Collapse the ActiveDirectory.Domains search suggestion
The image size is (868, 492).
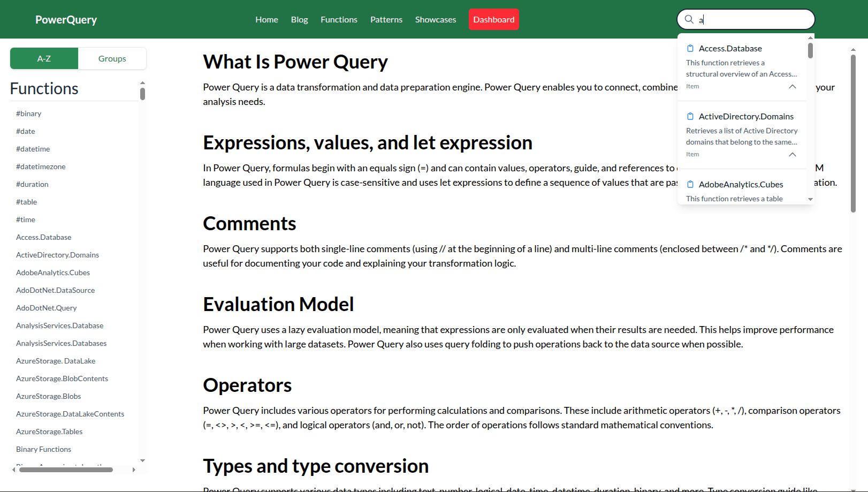(x=792, y=154)
